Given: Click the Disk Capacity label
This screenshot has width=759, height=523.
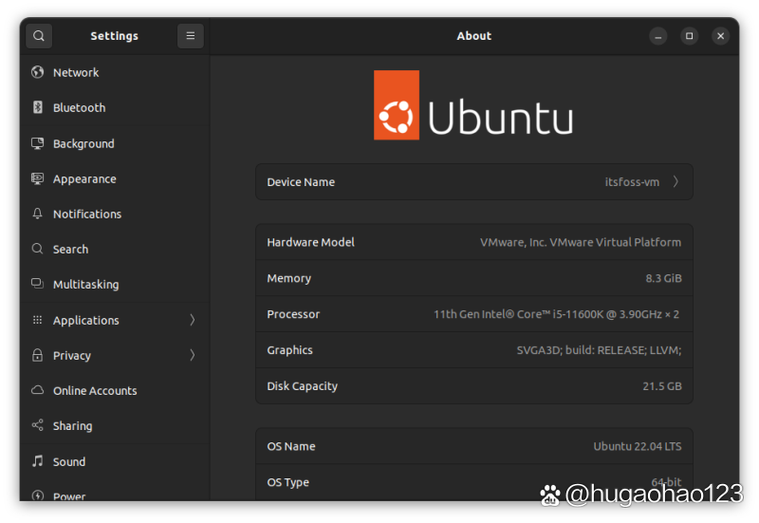Looking at the screenshot, I should (x=303, y=386).
